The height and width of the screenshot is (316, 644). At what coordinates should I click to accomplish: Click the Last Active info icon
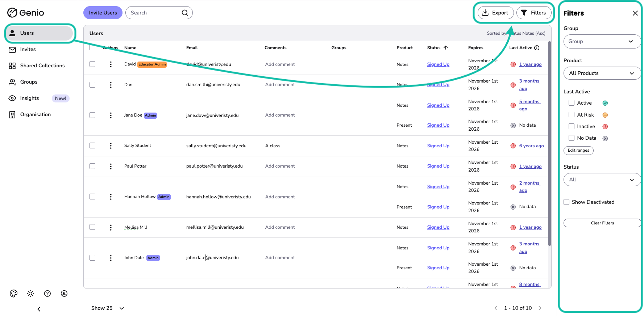[x=537, y=48]
